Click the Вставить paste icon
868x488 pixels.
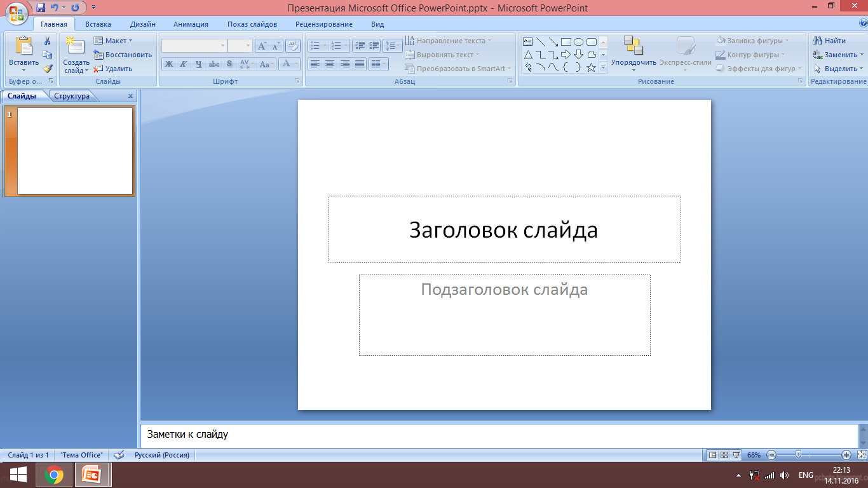[24, 46]
